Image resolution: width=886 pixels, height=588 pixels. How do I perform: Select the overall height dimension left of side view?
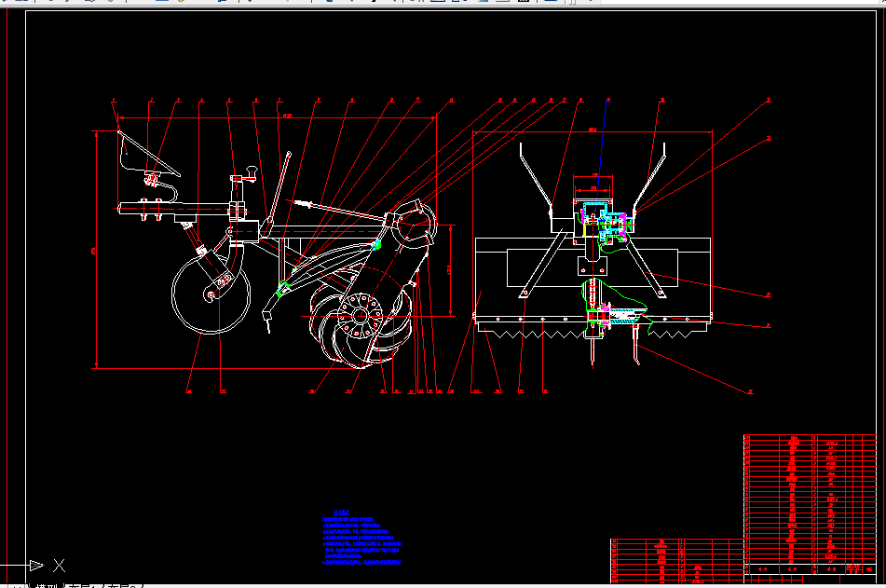[x=97, y=250]
